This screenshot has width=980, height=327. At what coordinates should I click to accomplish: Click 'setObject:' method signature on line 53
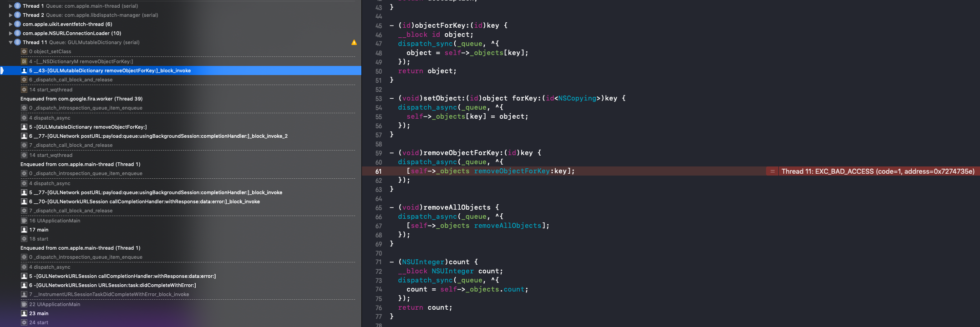pos(444,98)
